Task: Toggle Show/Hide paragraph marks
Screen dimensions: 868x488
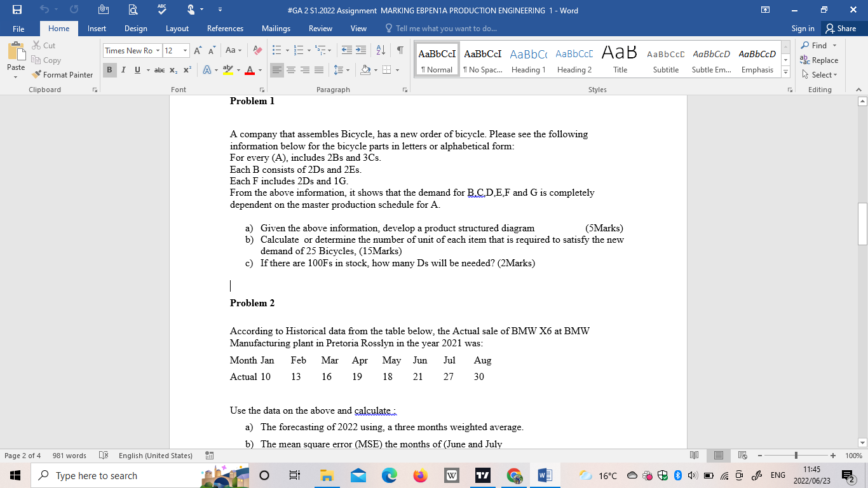Action: point(400,50)
